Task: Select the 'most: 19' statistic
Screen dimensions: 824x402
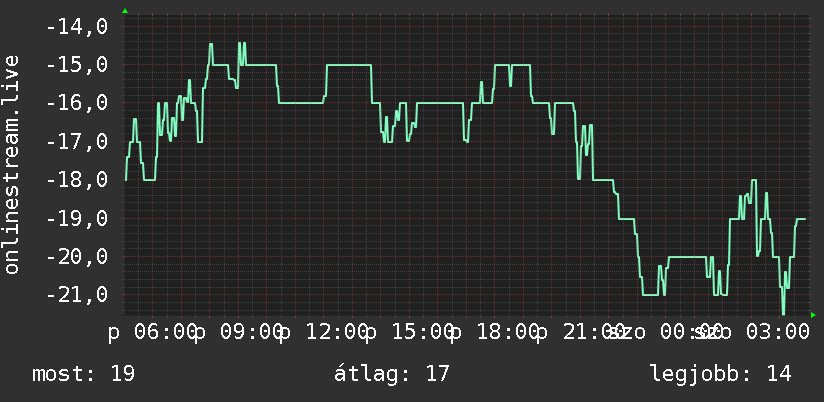Action: 84,374
